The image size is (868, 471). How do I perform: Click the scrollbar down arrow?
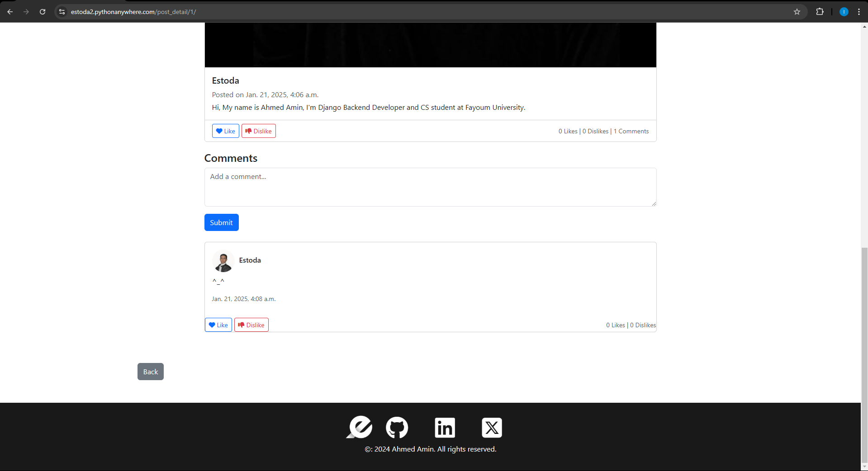click(x=864, y=466)
